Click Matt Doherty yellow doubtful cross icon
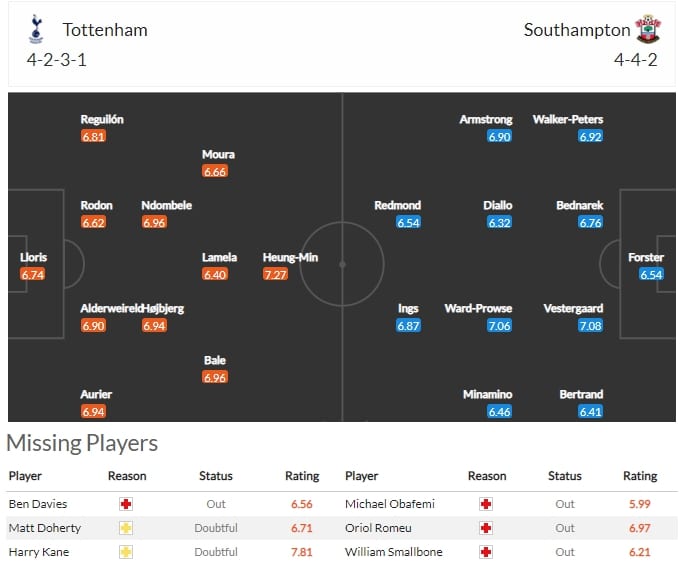Image resolution: width=686 pixels, height=568 pixels. pyautogui.click(x=126, y=528)
